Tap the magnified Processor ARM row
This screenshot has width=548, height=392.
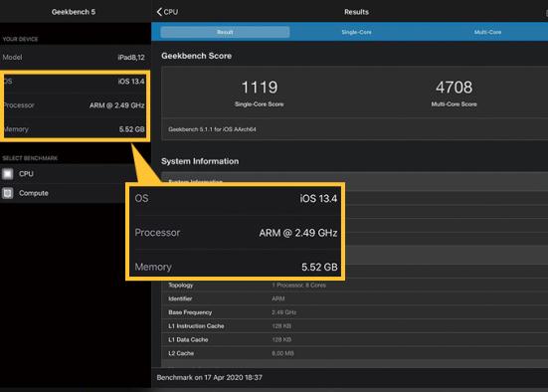(x=236, y=233)
